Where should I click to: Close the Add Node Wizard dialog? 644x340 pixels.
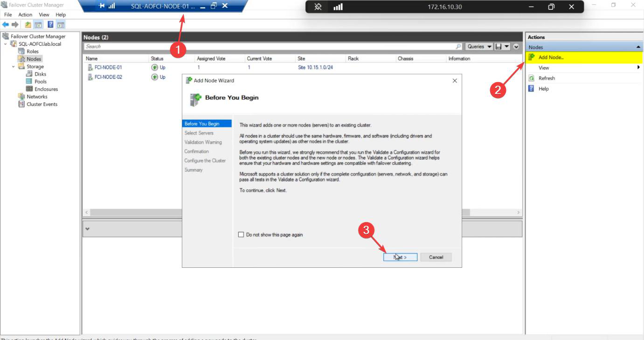[x=455, y=81]
